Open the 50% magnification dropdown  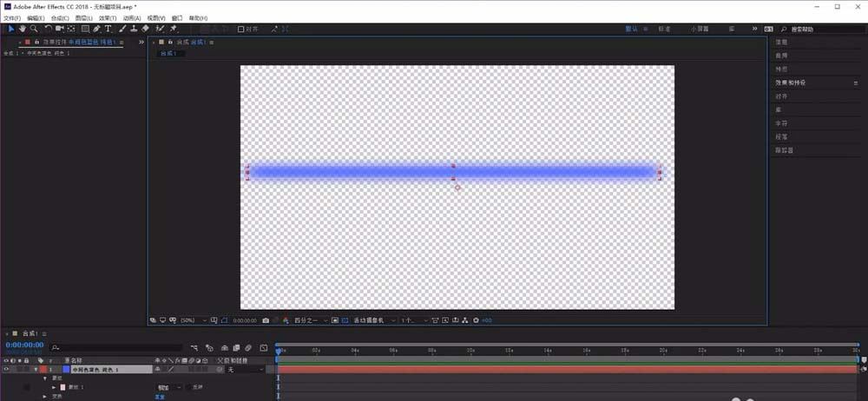(x=190, y=320)
